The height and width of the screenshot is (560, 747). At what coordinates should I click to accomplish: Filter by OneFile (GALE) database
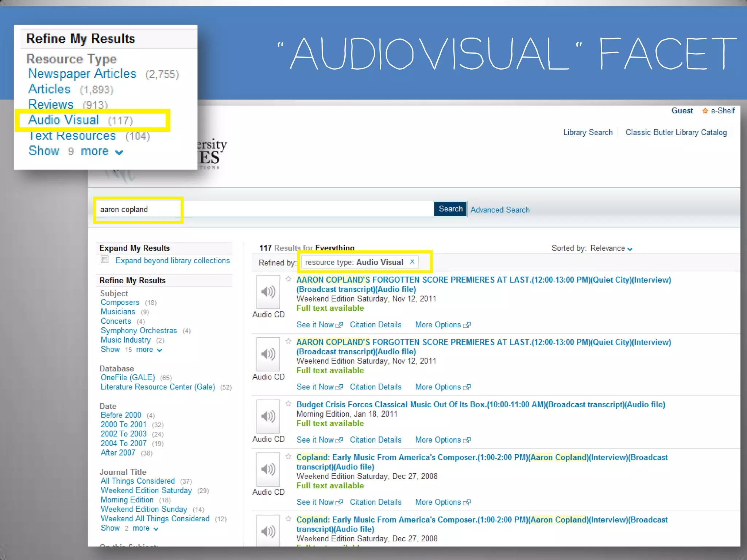128,378
